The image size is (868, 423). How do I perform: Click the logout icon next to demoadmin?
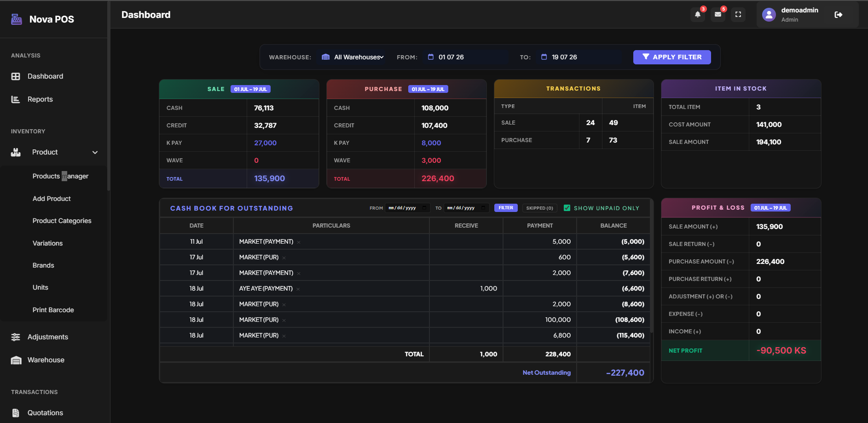pyautogui.click(x=839, y=15)
